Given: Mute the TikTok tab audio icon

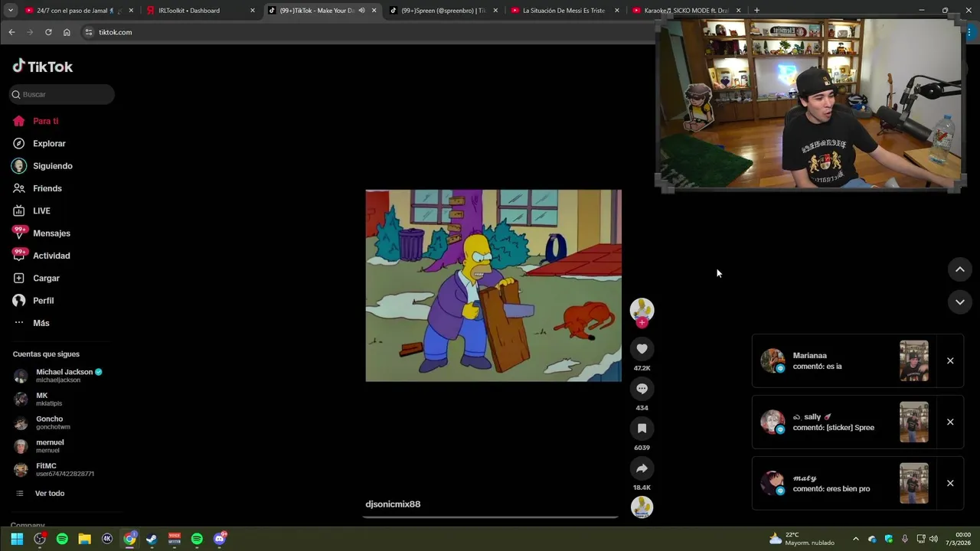Looking at the screenshot, I should pos(361,11).
